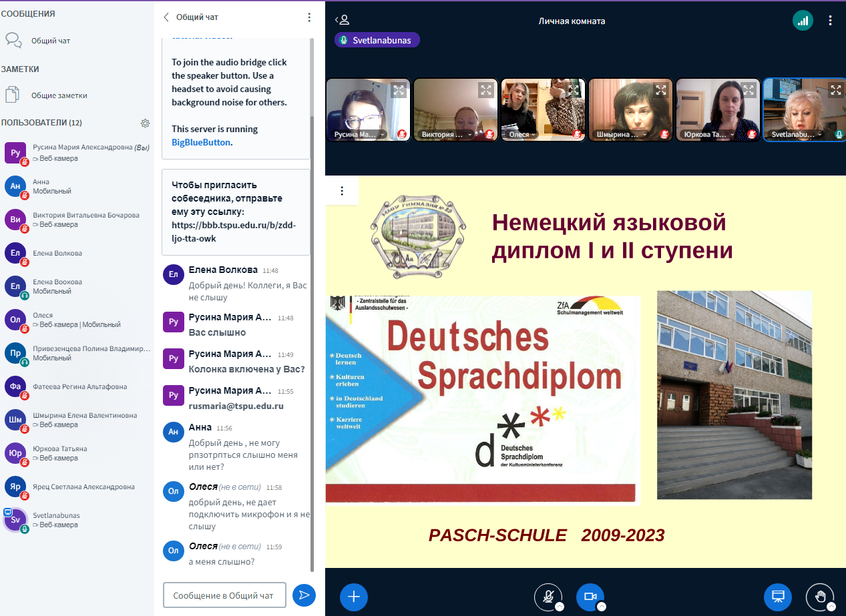Select user Русина Мария Александровна (Вы)

77,153
